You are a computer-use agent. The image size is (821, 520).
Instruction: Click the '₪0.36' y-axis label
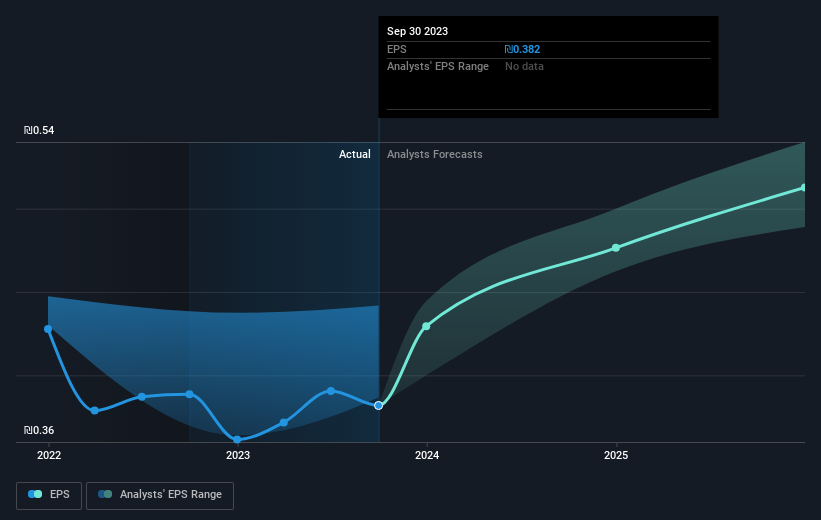coord(39,430)
